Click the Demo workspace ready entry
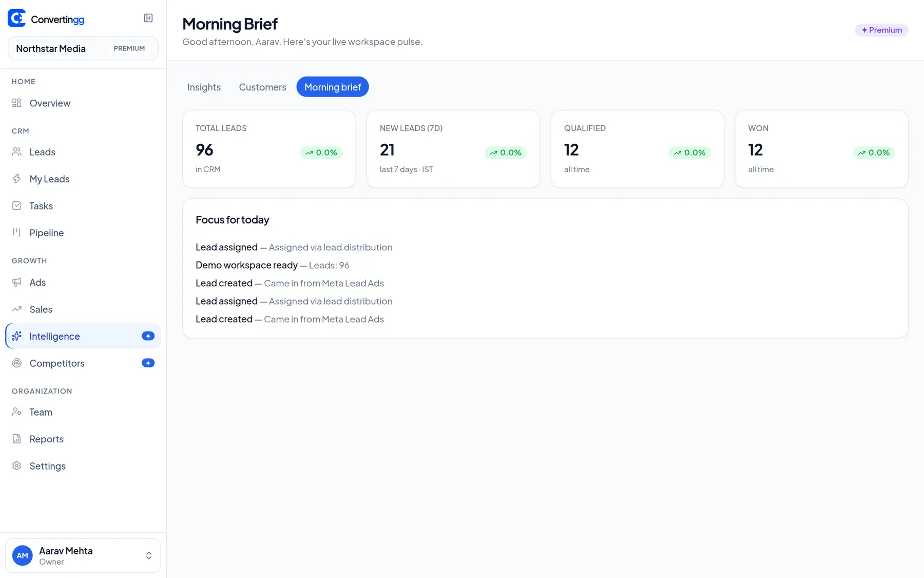The height and width of the screenshot is (578, 924). click(272, 265)
